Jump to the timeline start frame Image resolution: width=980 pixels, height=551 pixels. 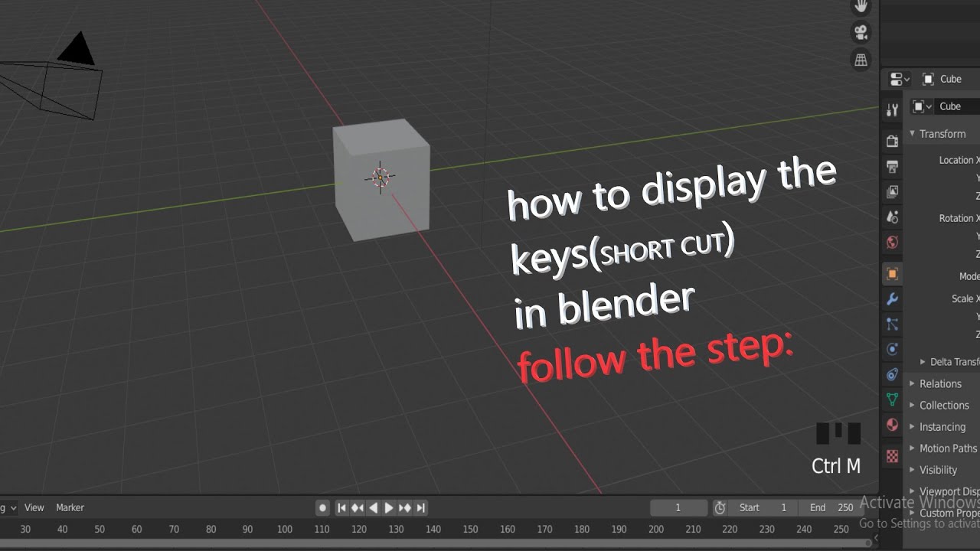341,507
